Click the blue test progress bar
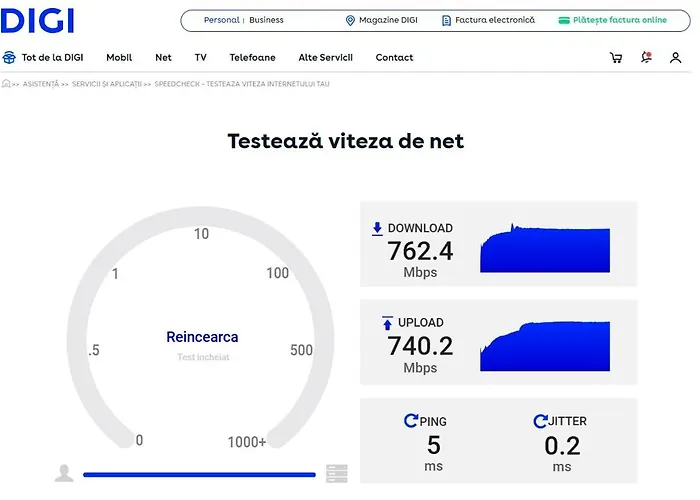 click(x=199, y=475)
